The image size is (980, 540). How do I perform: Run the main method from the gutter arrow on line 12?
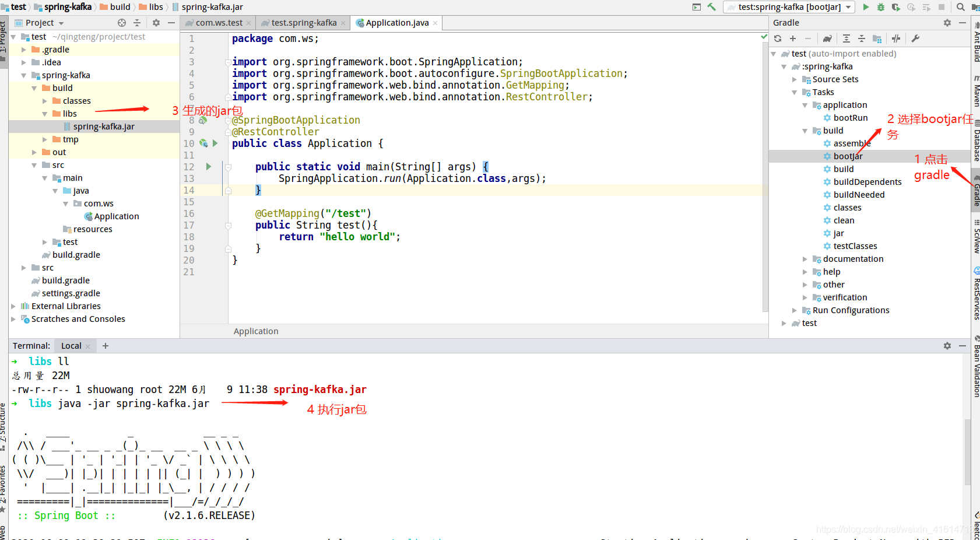pos(209,167)
